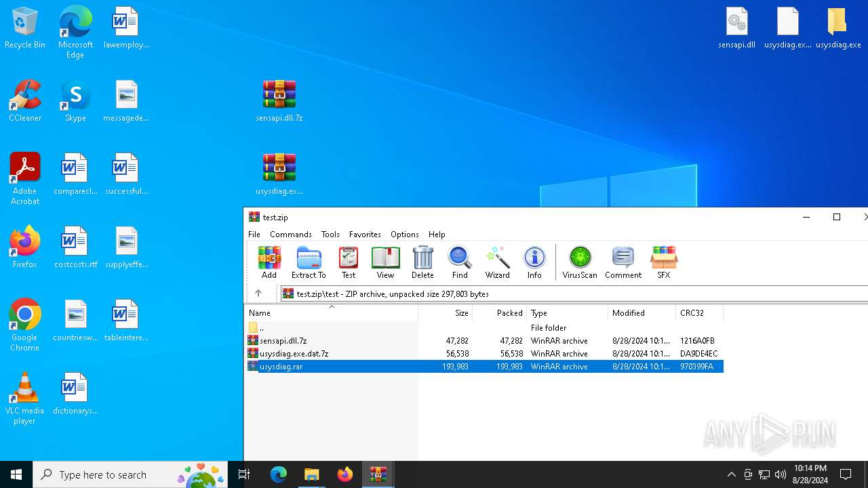Select usysdiag.ex... blank file on desktop
The image size is (868, 488).
788,28
